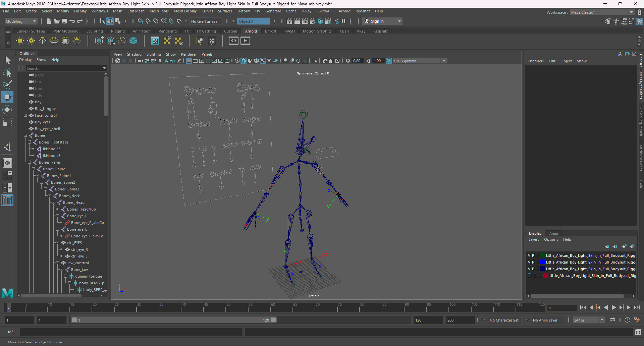Click the New Scene icon
The height and width of the screenshot is (346, 644).
pyautogui.click(x=49, y=21)
